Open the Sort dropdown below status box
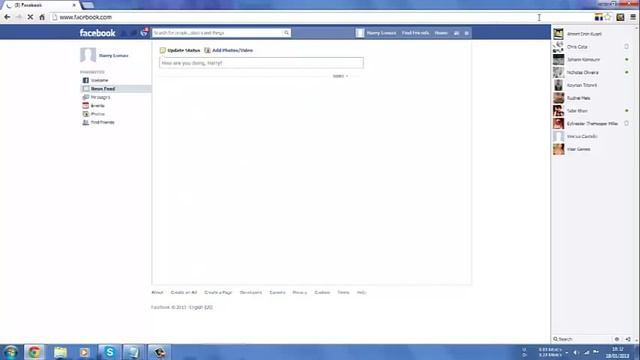 [x=340, y=76]
